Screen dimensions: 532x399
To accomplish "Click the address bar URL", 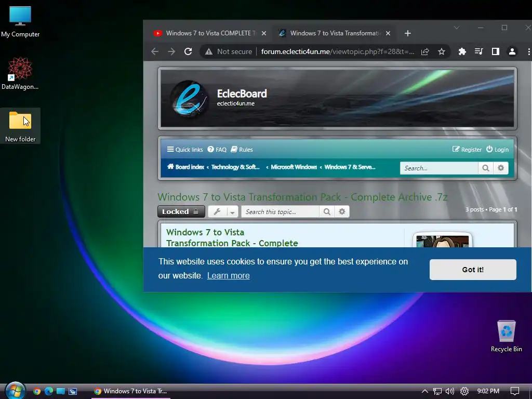I will pos(338,51).
